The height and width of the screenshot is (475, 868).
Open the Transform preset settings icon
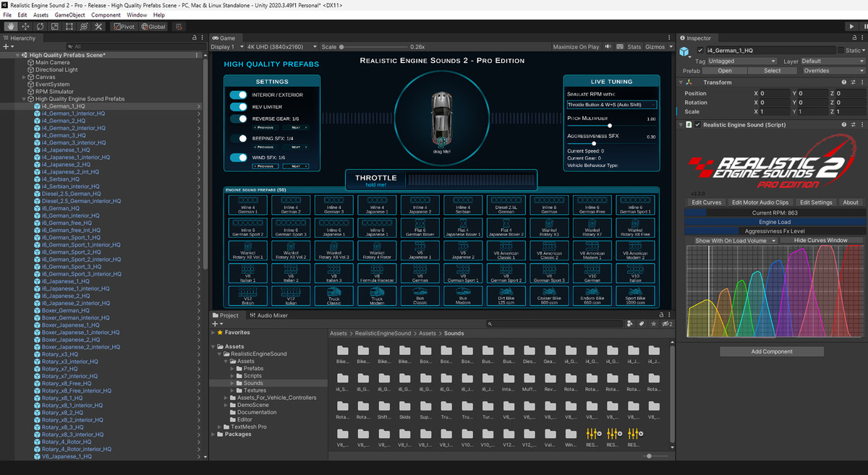pyautogui.click(x=852, y=82)
